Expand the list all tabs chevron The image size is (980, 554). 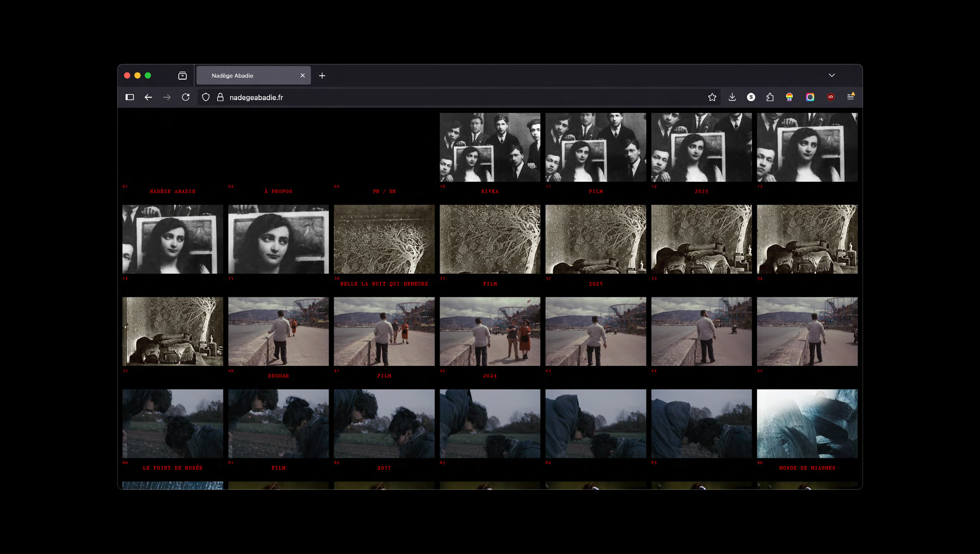[x=831, y=75]
